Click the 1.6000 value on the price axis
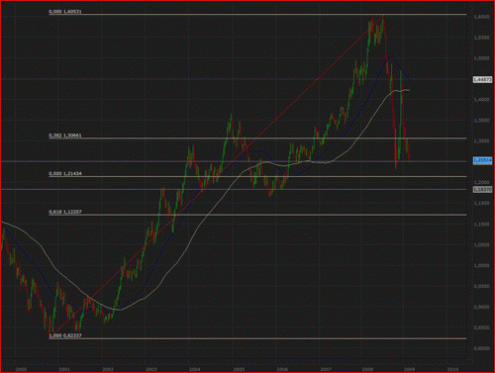Screen dimensions: 495x373 point(482,17)
